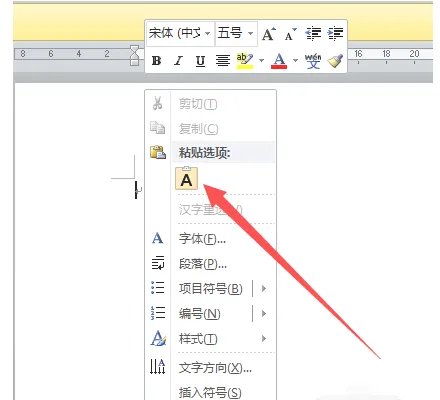The height and width of the screenshot is (400, 440).
Task: Click the keep text only paste option
Action: pos(186,179)
